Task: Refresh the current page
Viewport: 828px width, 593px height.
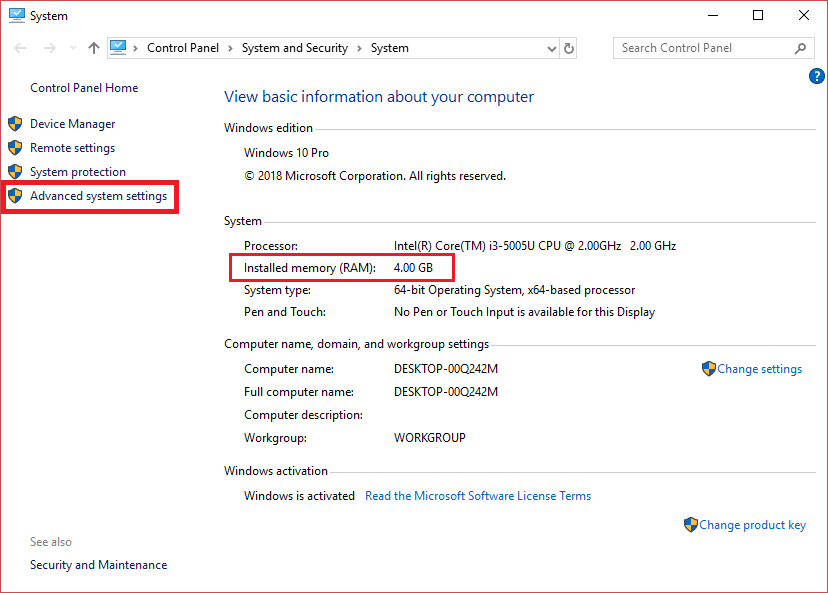Action: point(569,47)
